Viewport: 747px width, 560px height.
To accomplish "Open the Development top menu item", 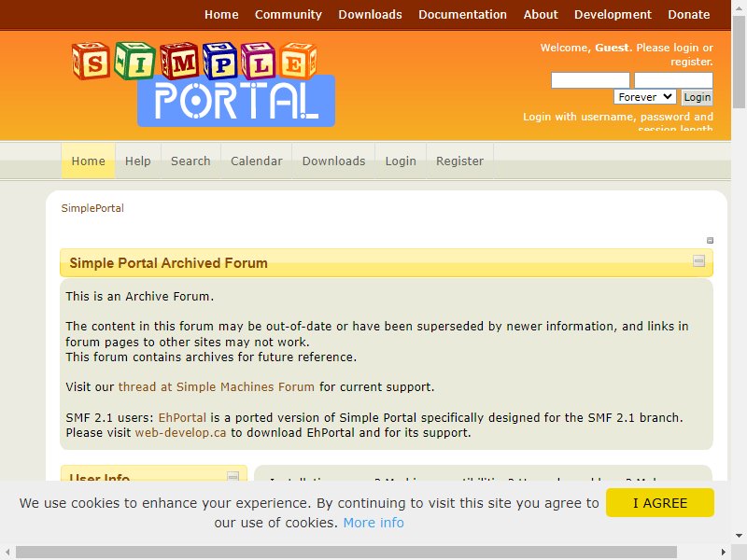I will point(613,15).
